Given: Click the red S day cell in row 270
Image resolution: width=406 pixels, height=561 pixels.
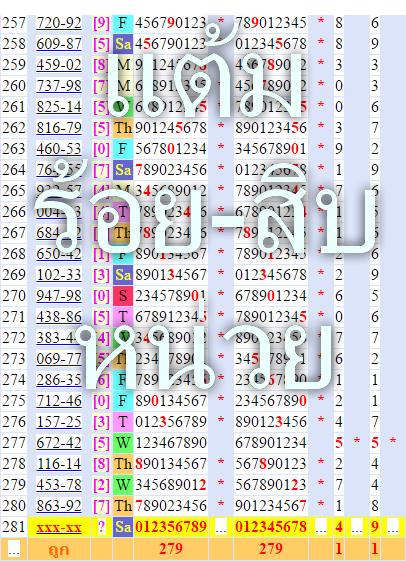Looking at the screenshot, I should (x=123, y=296).
